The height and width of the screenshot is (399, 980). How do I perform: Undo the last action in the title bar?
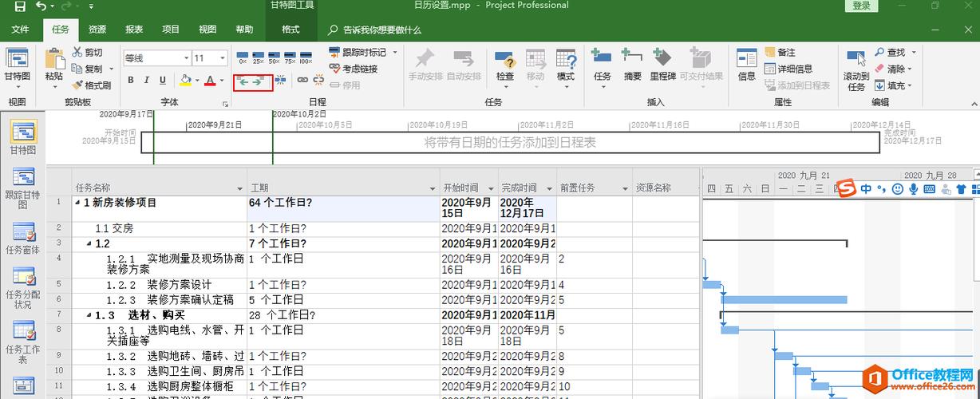(x=40, y=6)
